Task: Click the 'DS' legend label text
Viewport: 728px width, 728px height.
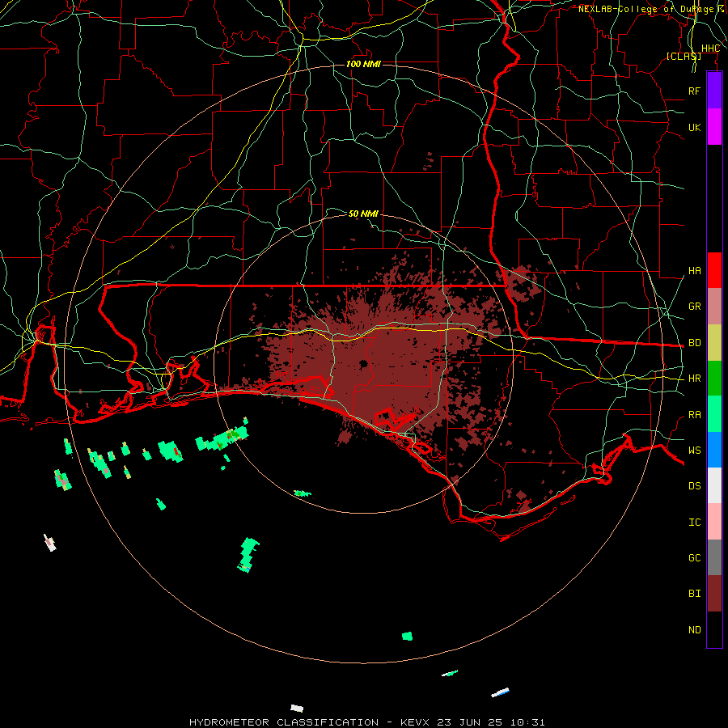Action: point(694,486)
